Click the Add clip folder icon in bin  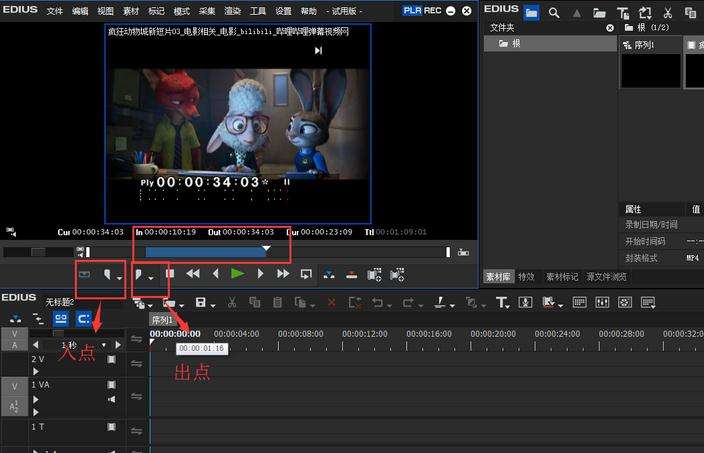[x=599, y=13]
